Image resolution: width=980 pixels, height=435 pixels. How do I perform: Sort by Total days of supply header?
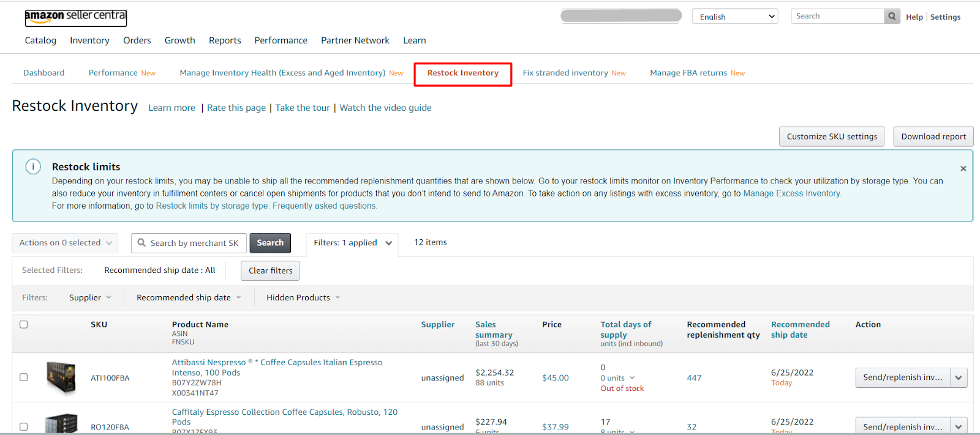625,330
